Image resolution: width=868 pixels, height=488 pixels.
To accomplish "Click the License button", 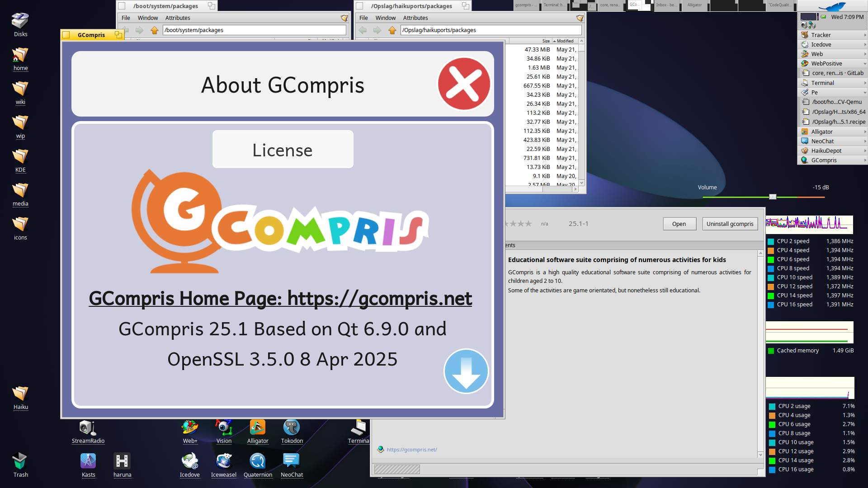I will (283, 150).
